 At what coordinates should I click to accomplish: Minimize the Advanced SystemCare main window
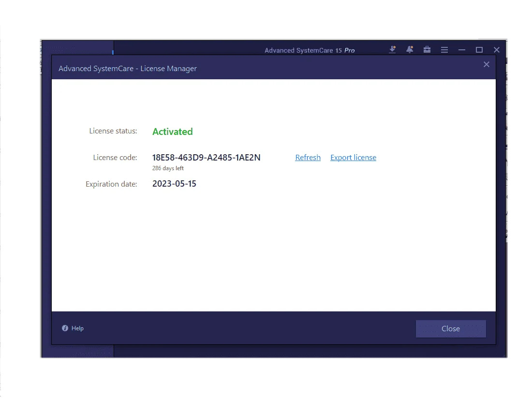[462, 50]
